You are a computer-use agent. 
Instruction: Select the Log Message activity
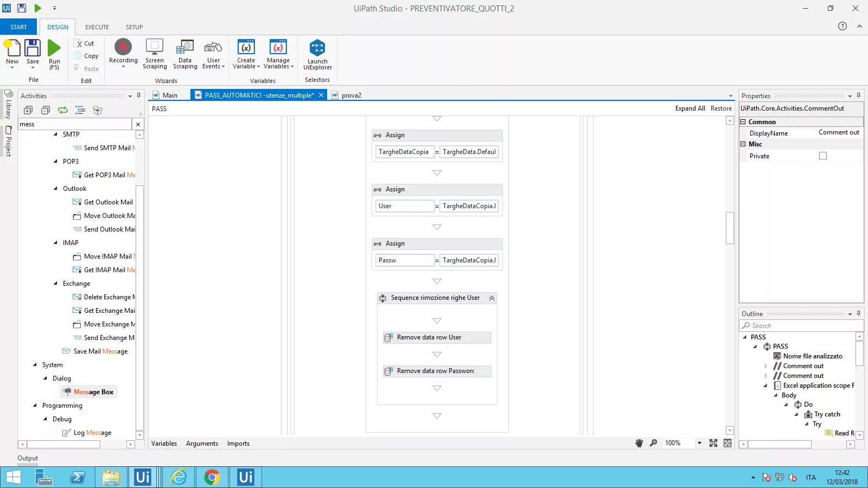point(87,433)
